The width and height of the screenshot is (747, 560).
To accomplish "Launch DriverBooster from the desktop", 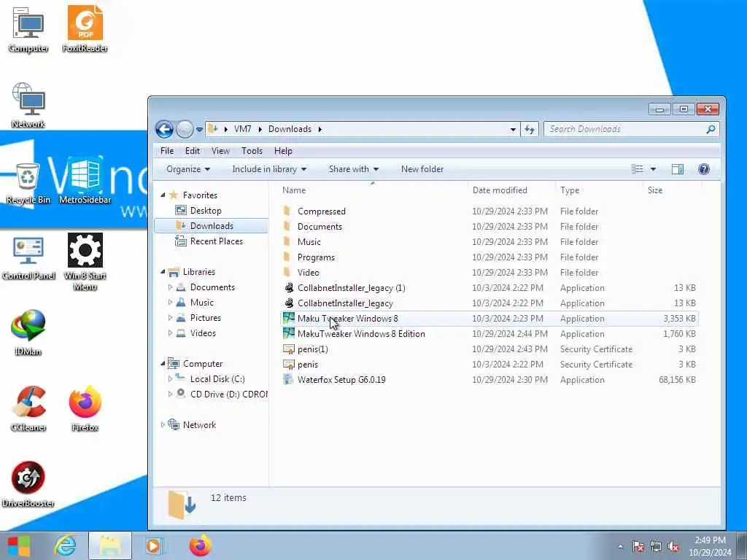I will pos(28,484).
